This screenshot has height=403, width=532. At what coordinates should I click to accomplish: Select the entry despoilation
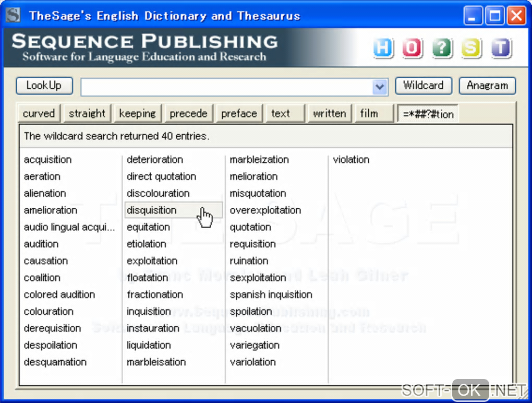point(51,345)
